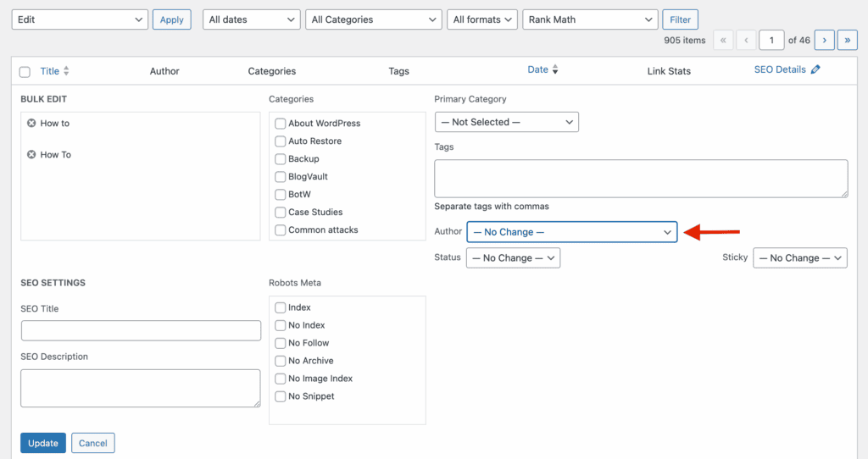Check the Backup category
Screen dimensions: 868x459
tap(281, 158)
